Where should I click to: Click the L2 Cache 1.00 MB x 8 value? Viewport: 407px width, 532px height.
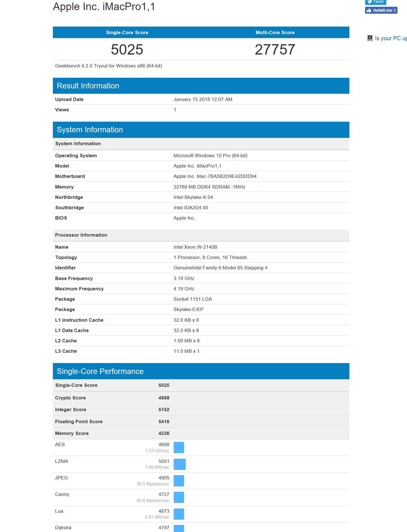click(x=187, y=341)
